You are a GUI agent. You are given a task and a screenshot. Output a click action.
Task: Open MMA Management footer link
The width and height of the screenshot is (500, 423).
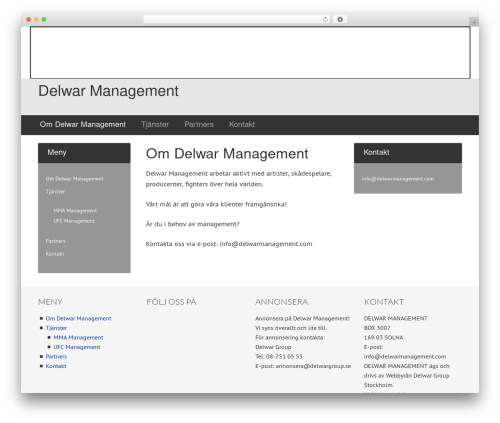(78, 338)
